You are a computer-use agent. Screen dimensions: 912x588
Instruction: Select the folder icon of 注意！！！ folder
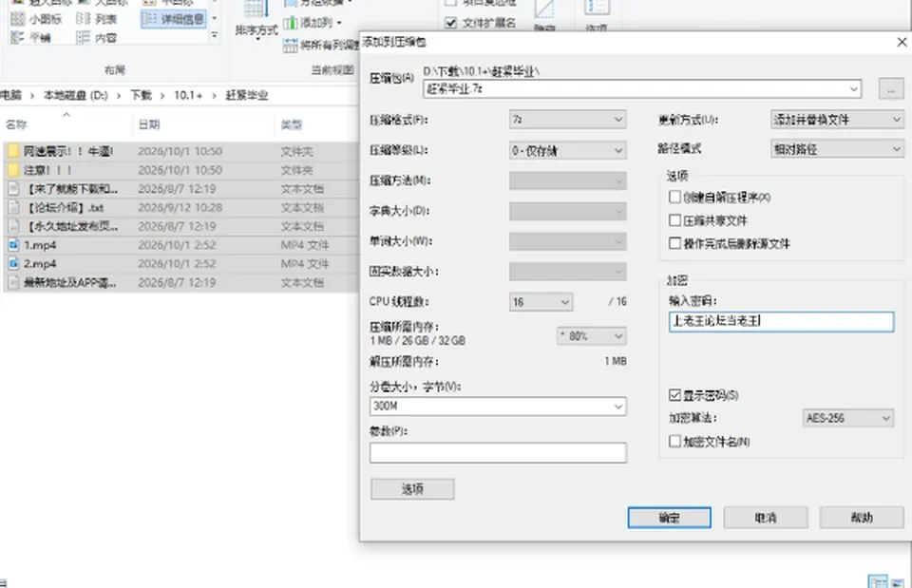[x=12, y=170]
